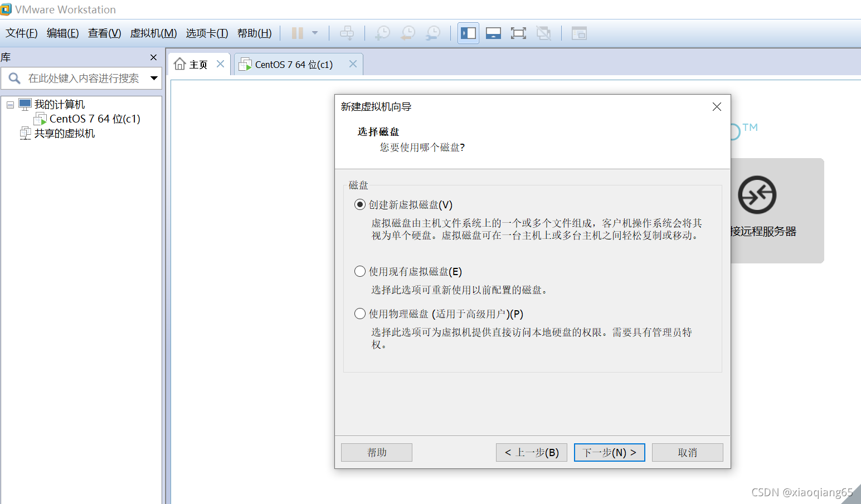Click the CentOS VM icon in library tree
Screen dimensions: 861x504
(40, 119)
